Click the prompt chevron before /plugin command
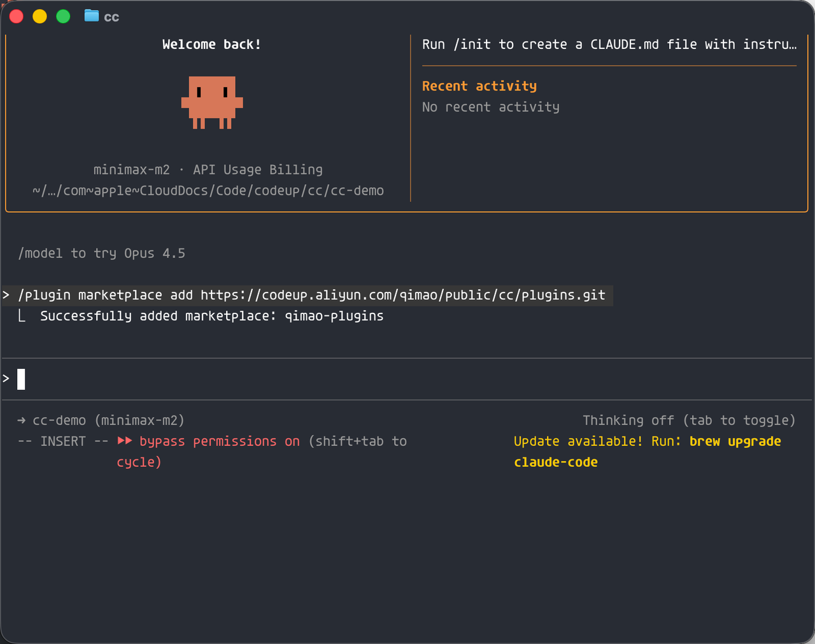 [x=6, y=295]
